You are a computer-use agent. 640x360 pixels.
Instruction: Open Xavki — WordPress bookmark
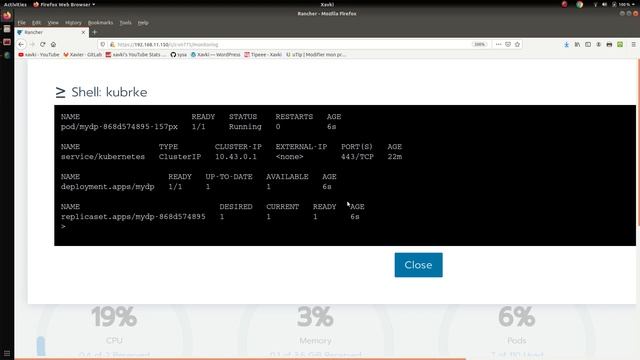click(x=216, y=54)
